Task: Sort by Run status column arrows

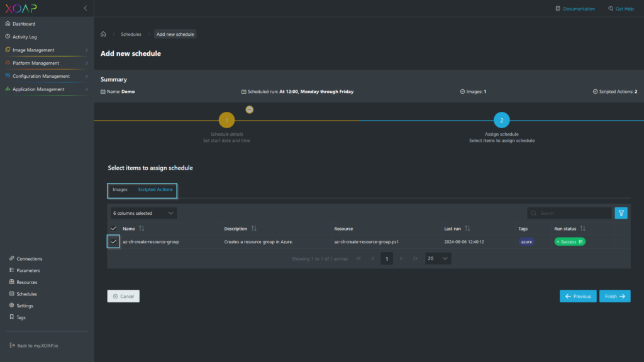Action: tap(583, 229)
